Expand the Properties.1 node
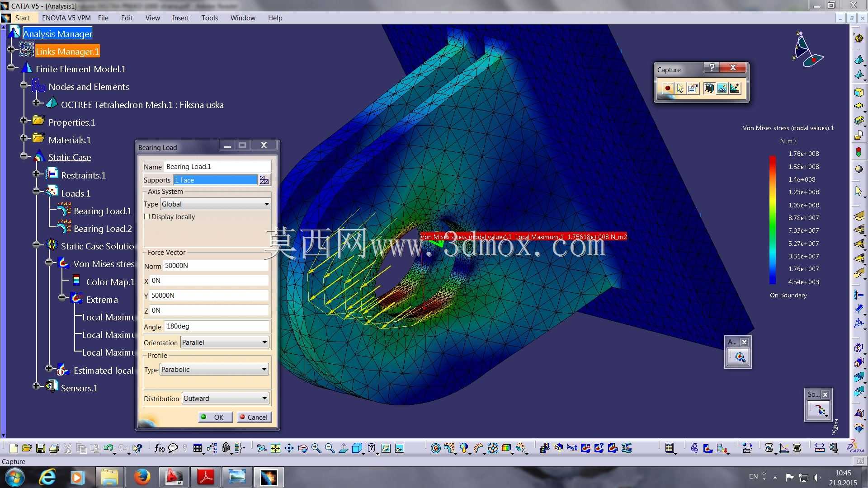868x488 pixels. pyautogui.click(x=24, y=120)
